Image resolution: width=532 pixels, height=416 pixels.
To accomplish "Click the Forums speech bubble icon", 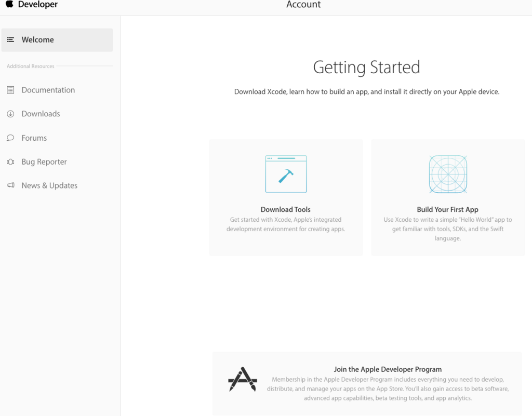I will [10, 138].
